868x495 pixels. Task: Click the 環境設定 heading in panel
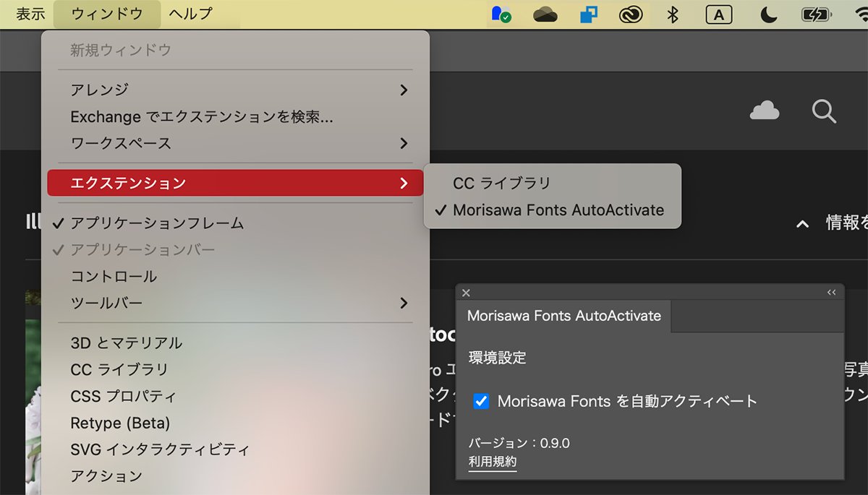point(498,358)
